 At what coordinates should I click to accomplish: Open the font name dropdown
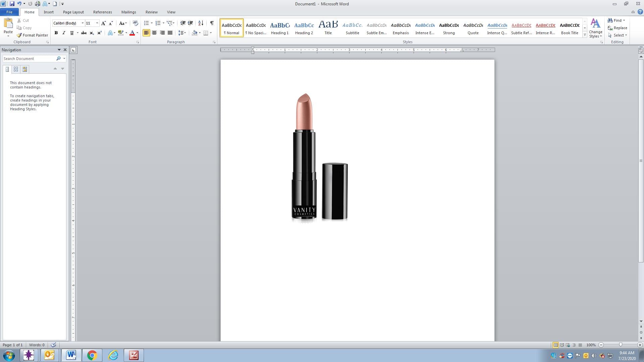83,23
